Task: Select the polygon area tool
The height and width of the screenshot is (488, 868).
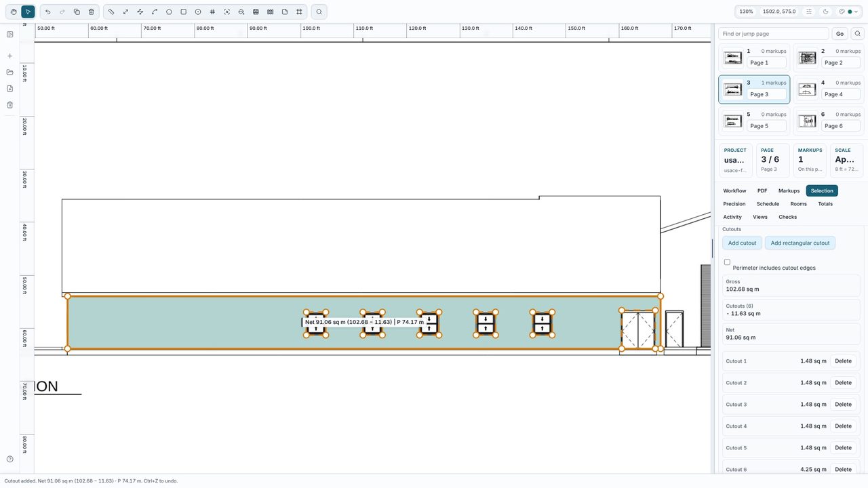Action: 169,12
